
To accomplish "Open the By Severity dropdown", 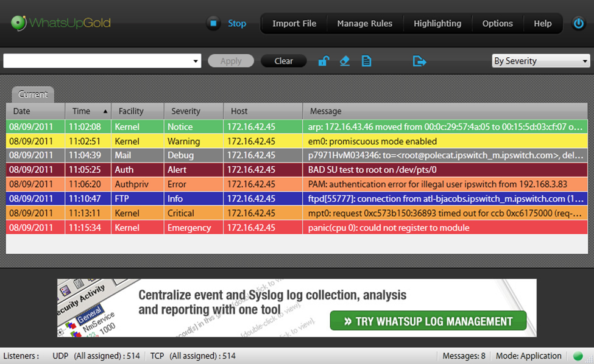I will point(540,61).
